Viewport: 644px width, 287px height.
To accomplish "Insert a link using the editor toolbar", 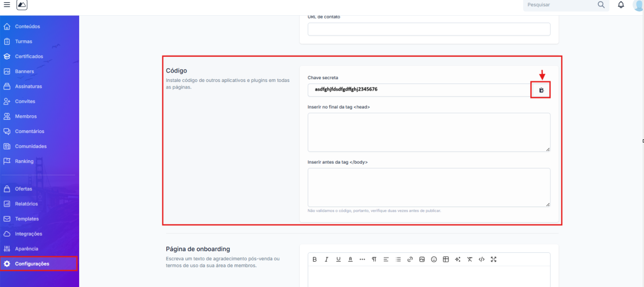I will [410, 259].
